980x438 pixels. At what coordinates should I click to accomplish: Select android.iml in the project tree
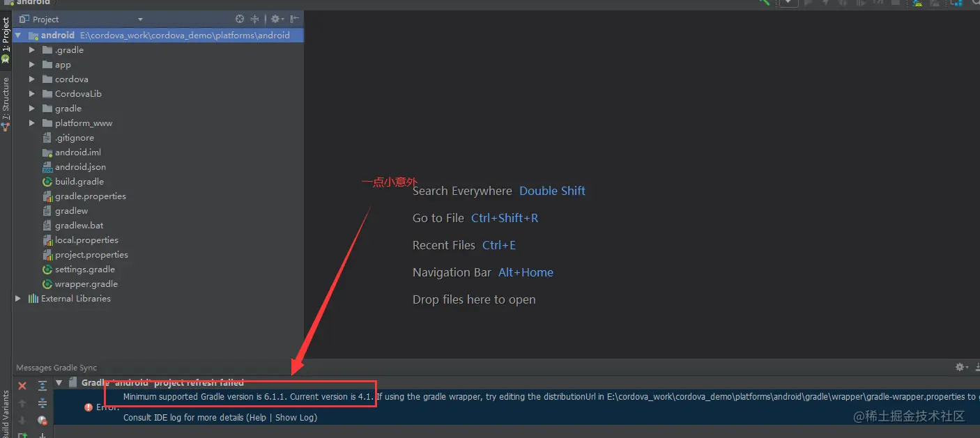(x=78, y=152)
